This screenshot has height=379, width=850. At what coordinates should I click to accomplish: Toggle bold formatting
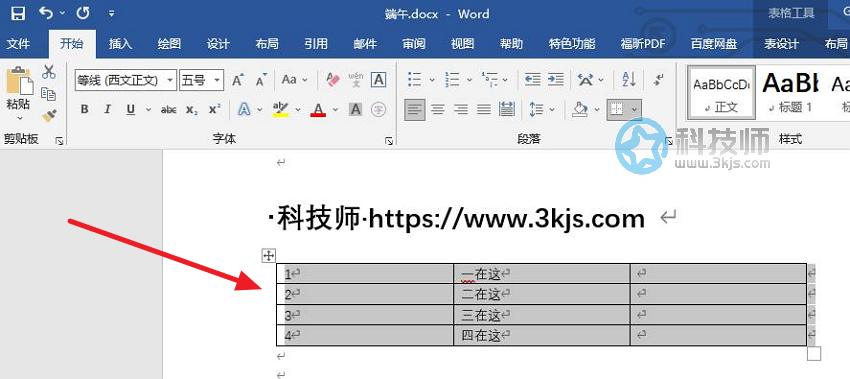(x=85, y=110)
